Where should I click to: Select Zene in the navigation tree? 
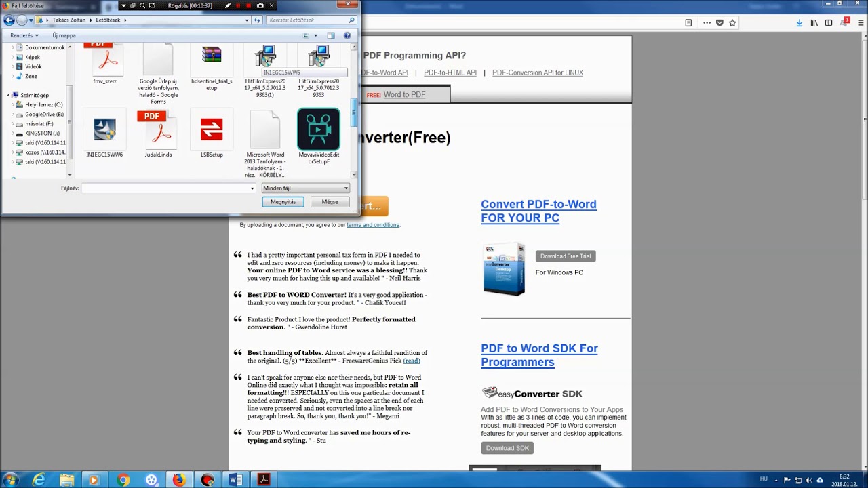(x=31, y=76)
